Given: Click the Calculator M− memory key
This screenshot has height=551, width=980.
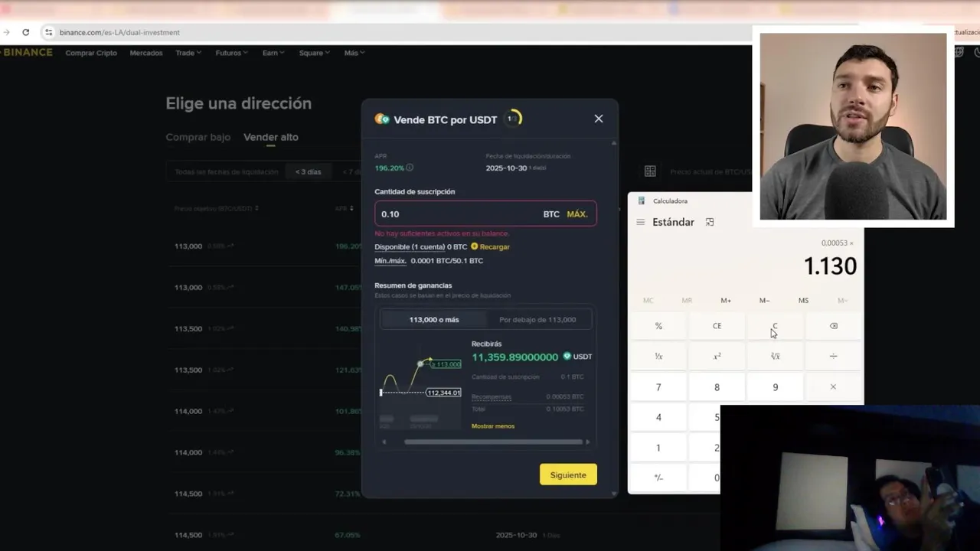Looking at the screenshot, I should click(764, 301).
